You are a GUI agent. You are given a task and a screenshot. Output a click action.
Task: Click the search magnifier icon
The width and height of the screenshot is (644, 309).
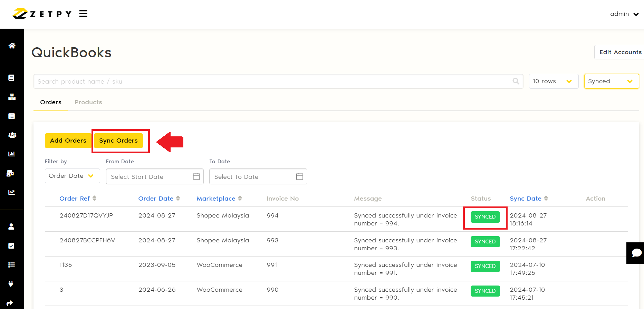pos(516,81)
